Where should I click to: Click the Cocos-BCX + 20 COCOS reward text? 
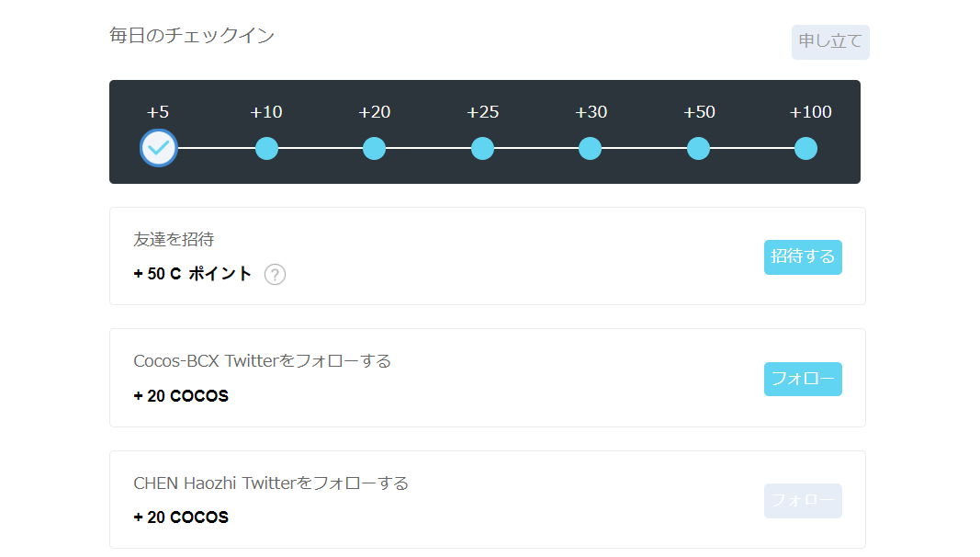[181, 396]
